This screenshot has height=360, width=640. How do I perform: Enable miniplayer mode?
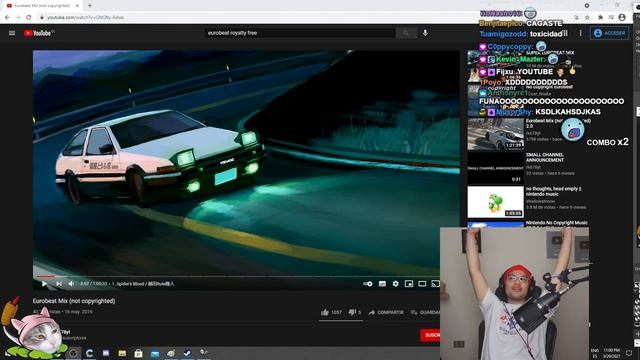click(x=409, y=284)
